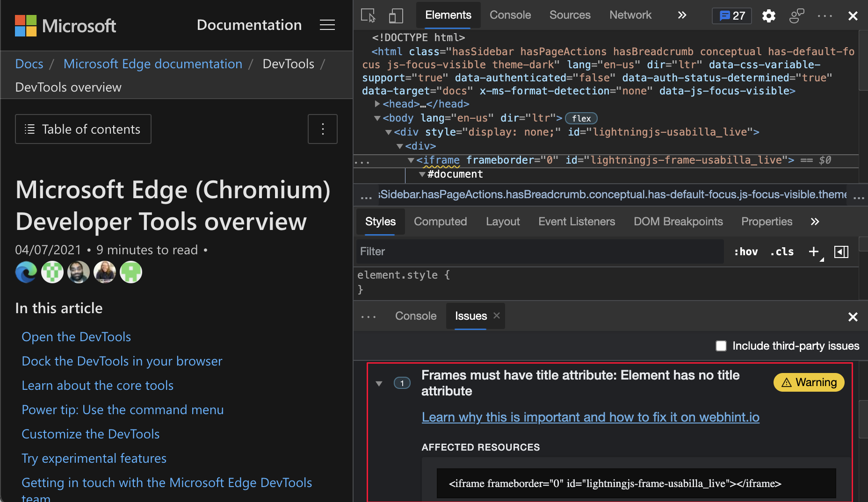
Task: Toggle the :hov pseudo-class panel
Action: (x=746, y=251)
